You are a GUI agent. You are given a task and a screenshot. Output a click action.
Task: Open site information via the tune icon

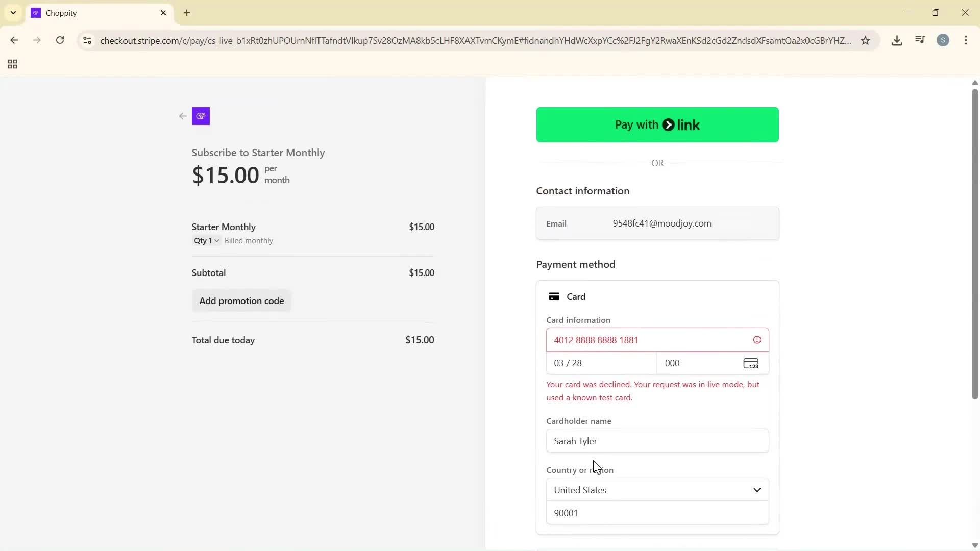(87, 41)
